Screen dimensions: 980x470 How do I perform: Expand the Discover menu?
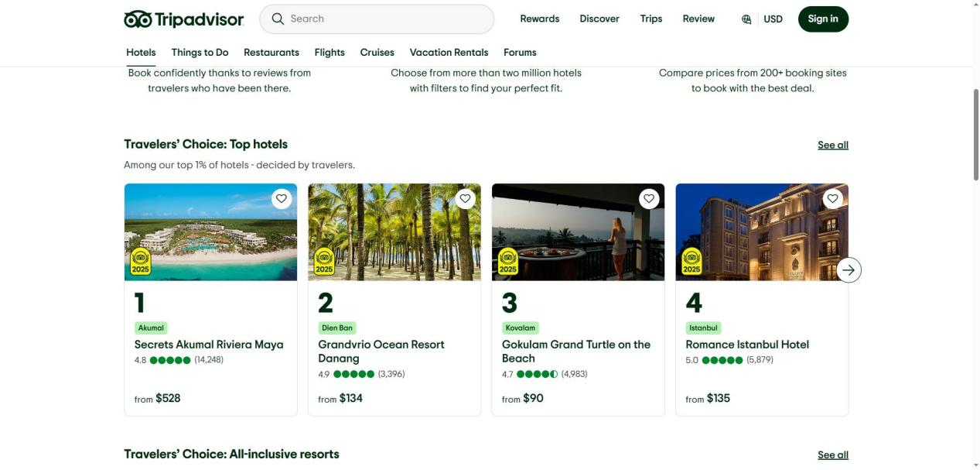(x=599, y=19)
